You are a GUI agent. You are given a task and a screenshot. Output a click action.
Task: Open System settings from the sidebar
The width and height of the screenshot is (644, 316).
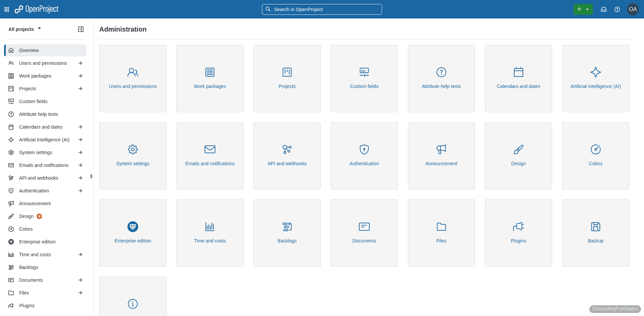click(35, 152)
